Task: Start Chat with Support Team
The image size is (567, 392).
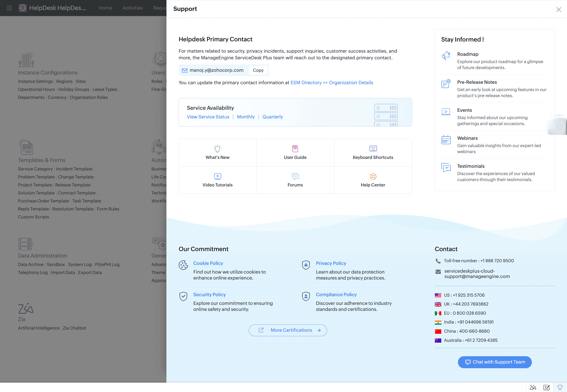Action: (494, 362)
